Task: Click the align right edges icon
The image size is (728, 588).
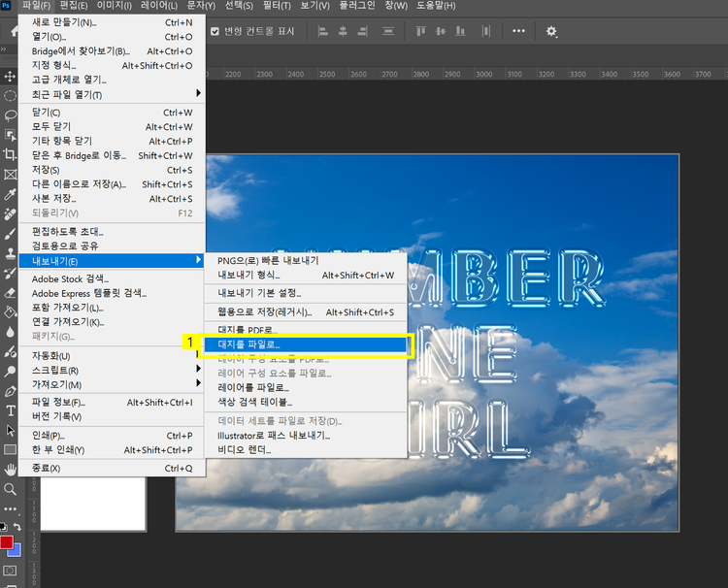Action: [x=363, y=31]
